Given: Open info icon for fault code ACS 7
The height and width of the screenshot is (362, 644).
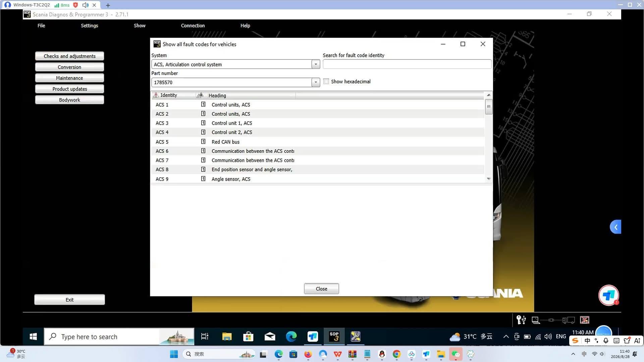Looking at the screenshot, I should tap(203, 160).
